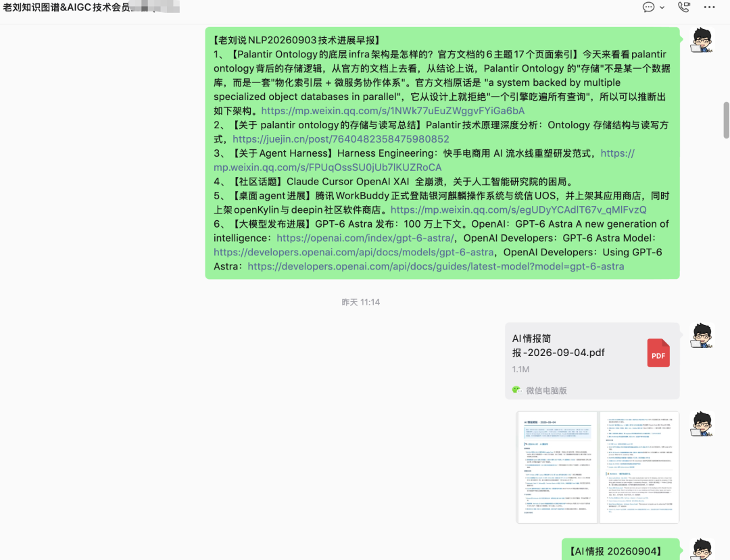This screenshot has height=560, width=730.
Task: Open the PDF preview image thumbnail
Action: 598,467
